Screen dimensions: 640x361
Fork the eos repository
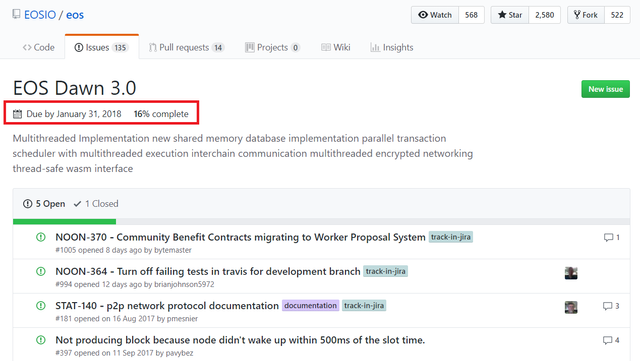point(586,15)
